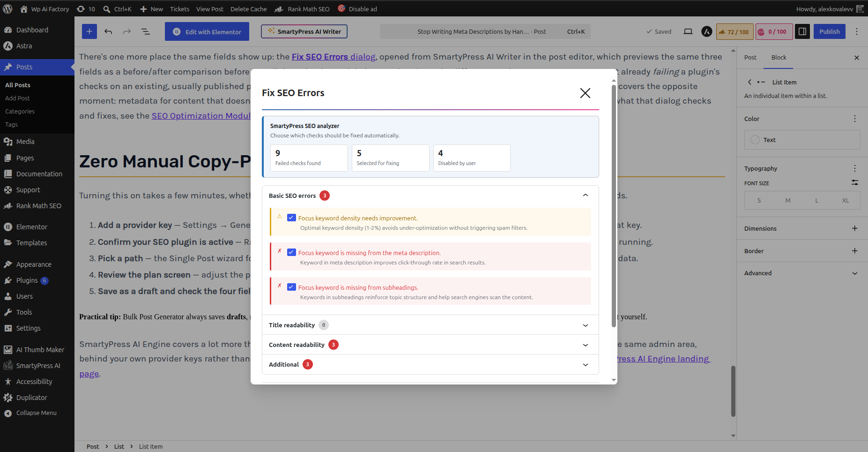Screen dimensions: 868x452
Task: Add a Border setting with plus
Action: [855, 251]
